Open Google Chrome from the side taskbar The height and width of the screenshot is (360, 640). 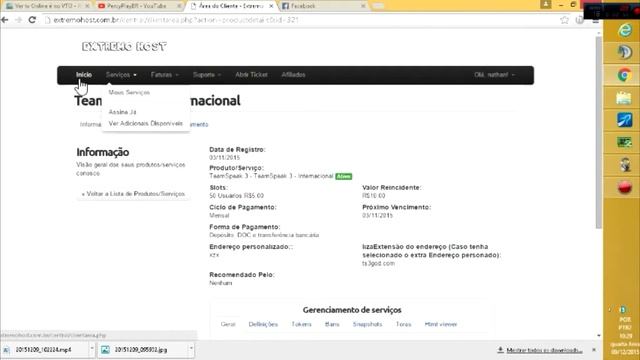pos(624,75)
